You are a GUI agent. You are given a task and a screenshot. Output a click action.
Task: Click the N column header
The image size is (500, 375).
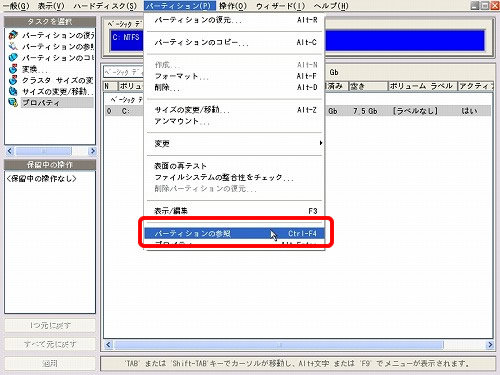pyautogui.click(x=110, y=86)
